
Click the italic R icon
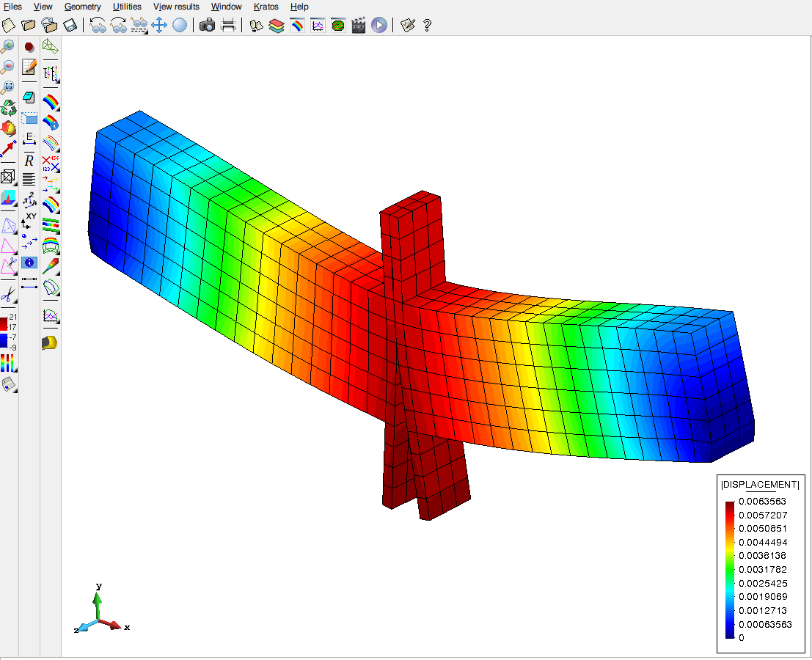[x=29, y=161]
